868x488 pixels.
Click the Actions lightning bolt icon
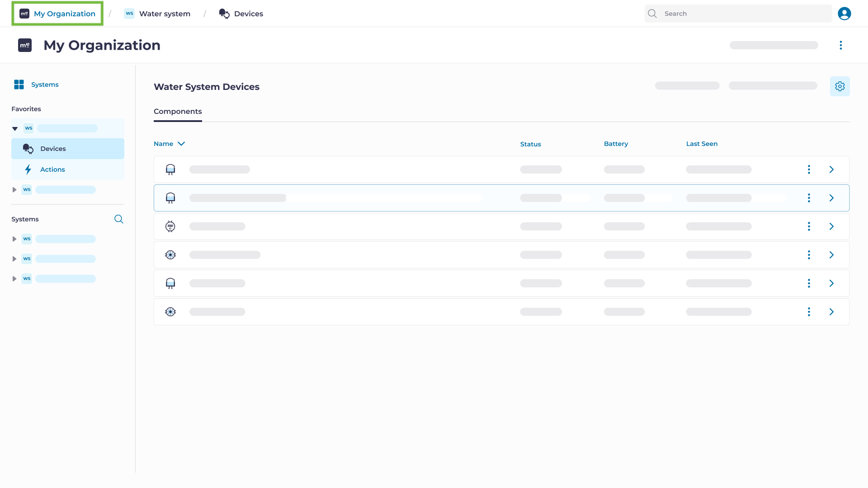[x=28, y=169]
